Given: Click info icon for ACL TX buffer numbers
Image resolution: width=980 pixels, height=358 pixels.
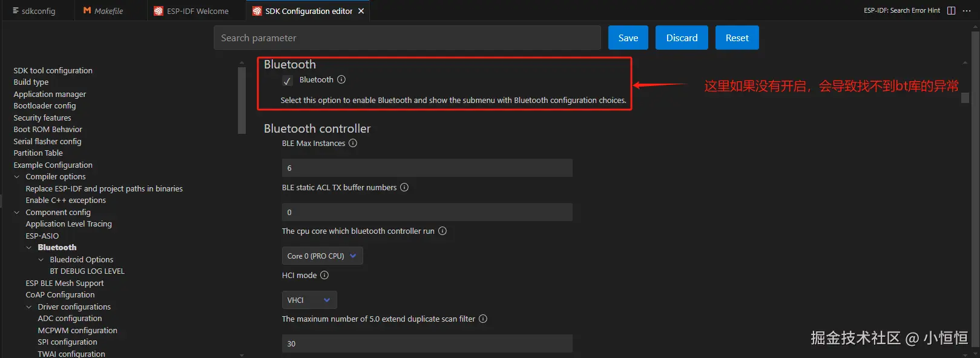Looking at the screenshot, I should click(x=404, y=187).
